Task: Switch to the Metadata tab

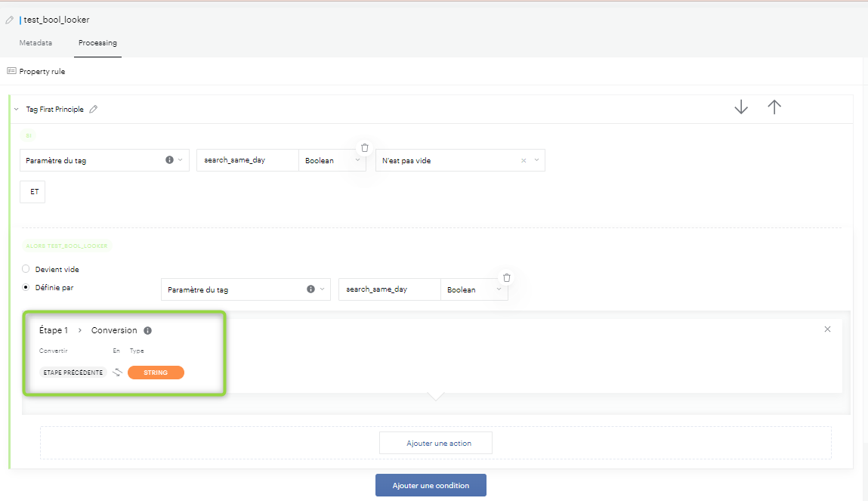Action: (x=36, y=43)
